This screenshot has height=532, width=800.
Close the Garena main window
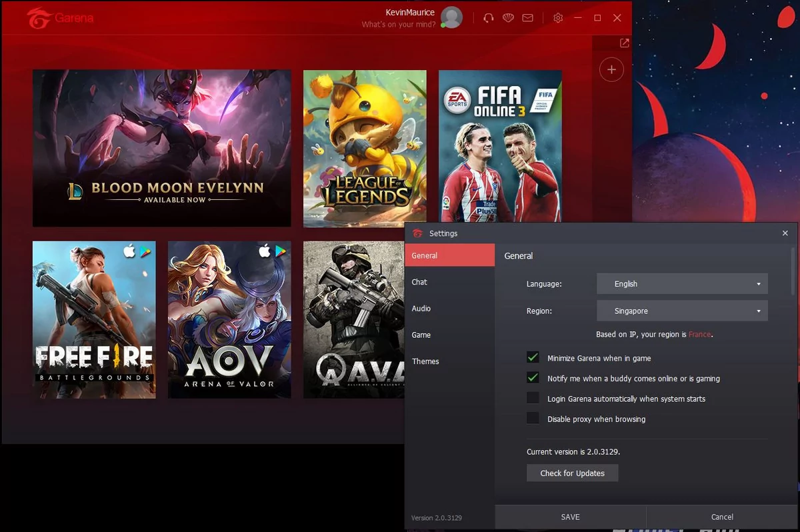coord(617,18)
